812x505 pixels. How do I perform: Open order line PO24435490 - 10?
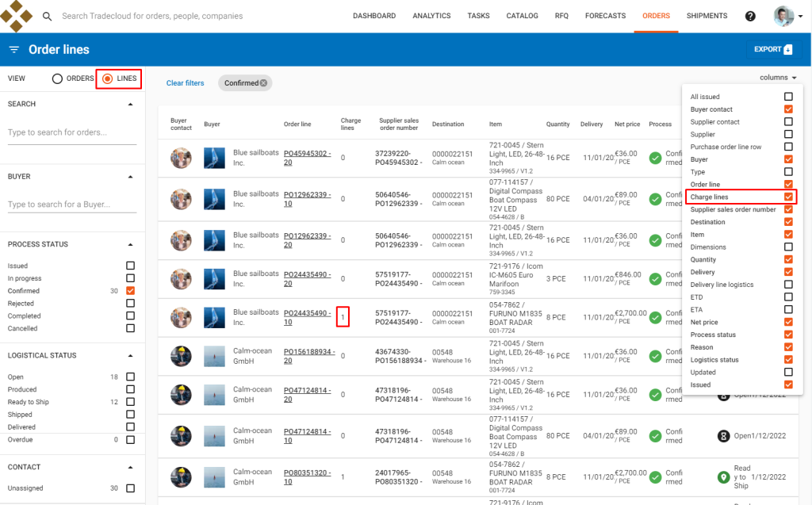point(307,317)
